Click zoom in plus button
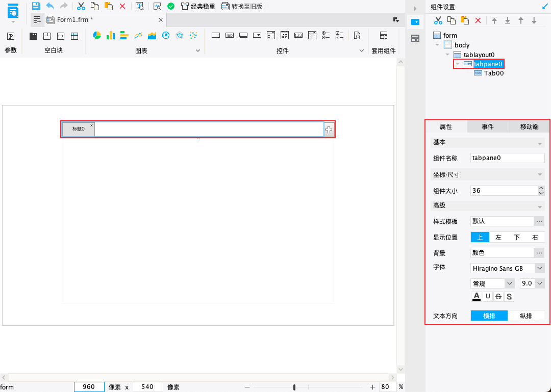 [x=372, y=387]
